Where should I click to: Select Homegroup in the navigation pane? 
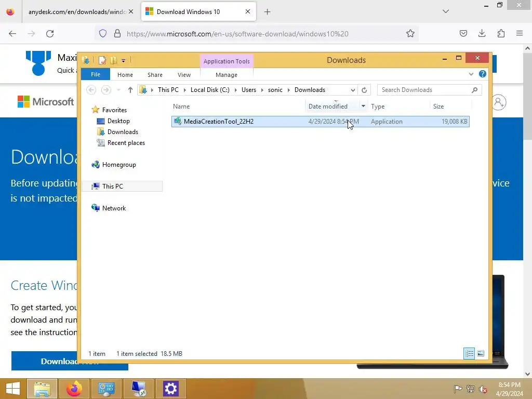tap(119, 165)
